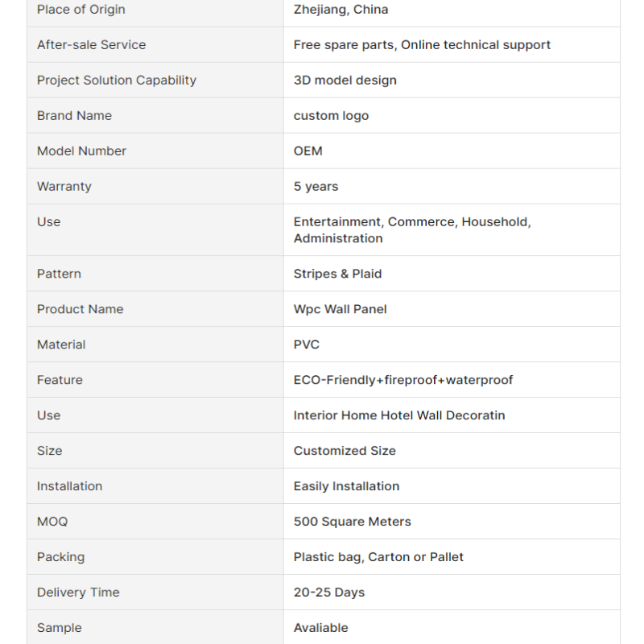The width and height of the screenshot is (644, 644).
Task: Select the 'Model Number' label cell
Action: click(x=155, y=151)
